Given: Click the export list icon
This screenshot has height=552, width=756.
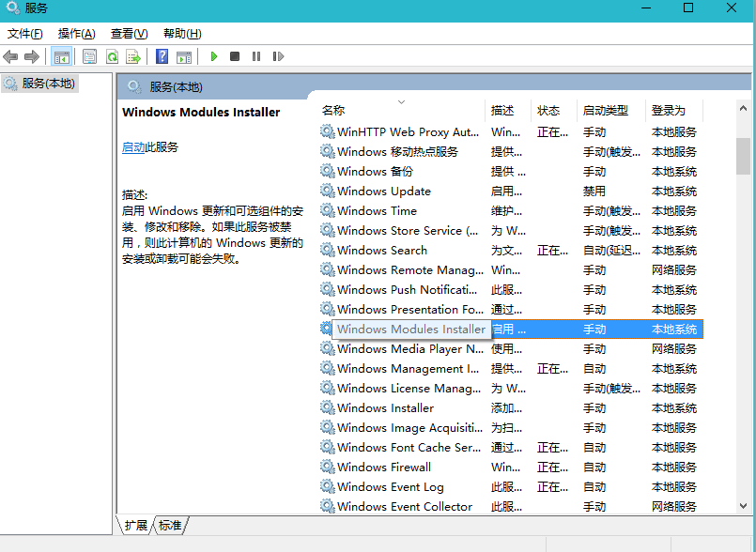Looking at the screenshot, I should (x=133, y=56).
